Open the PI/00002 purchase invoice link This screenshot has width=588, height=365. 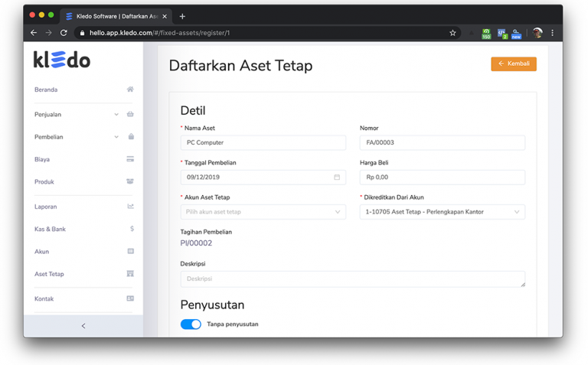(196, 243)
